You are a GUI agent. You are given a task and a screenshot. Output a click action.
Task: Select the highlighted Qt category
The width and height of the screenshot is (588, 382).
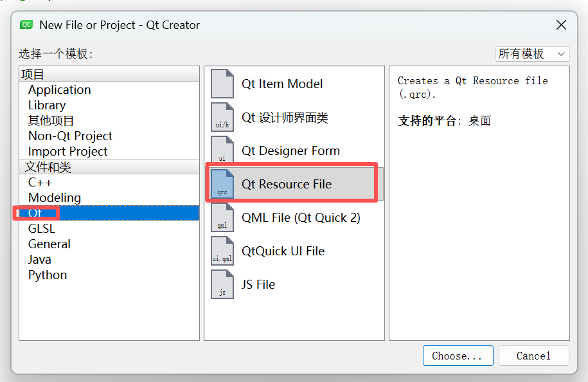(109, 213)
